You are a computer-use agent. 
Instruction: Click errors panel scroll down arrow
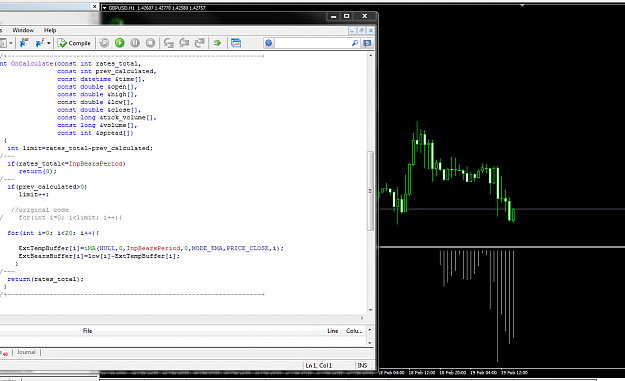(369, 343)
